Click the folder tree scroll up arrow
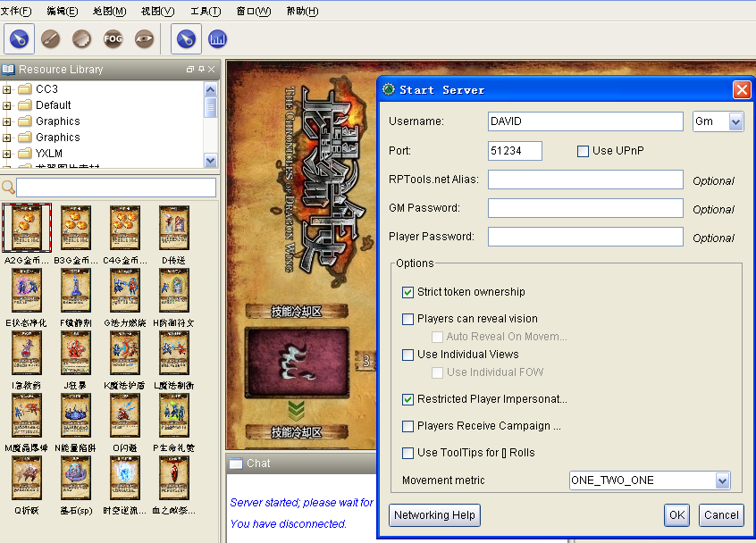This screenshot has width=756, height=543. 211,89
